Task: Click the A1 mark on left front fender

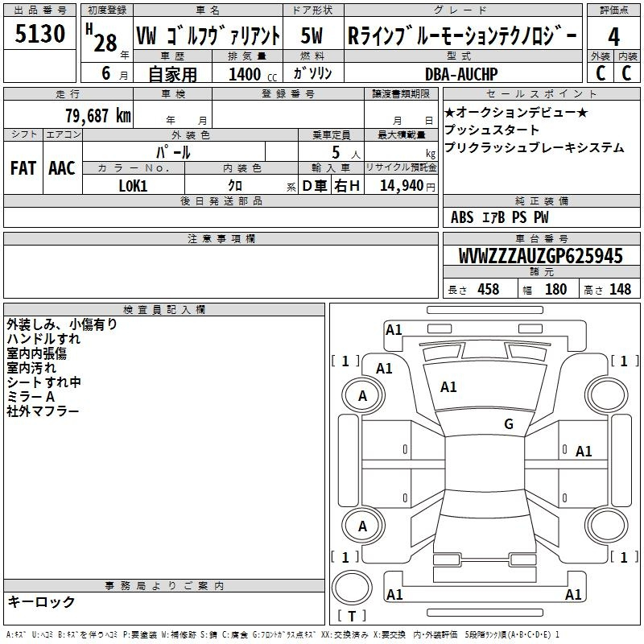Action: tap(384, 369)
